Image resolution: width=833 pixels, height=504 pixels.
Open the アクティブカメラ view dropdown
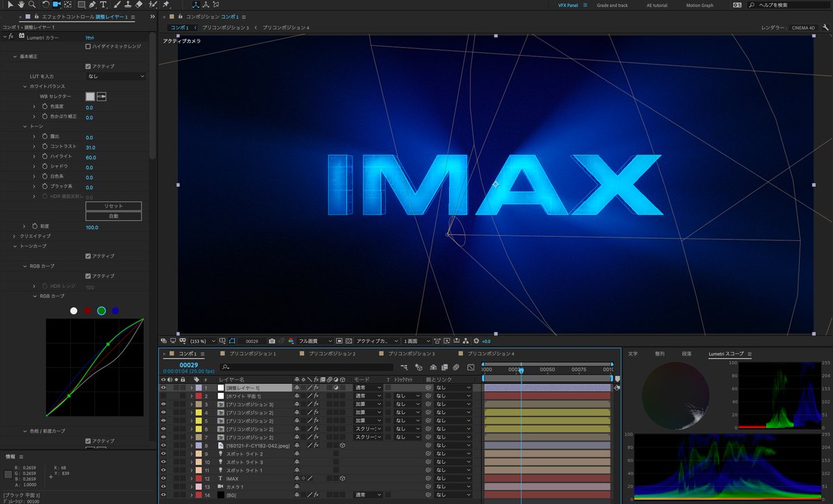pos(378,341)
